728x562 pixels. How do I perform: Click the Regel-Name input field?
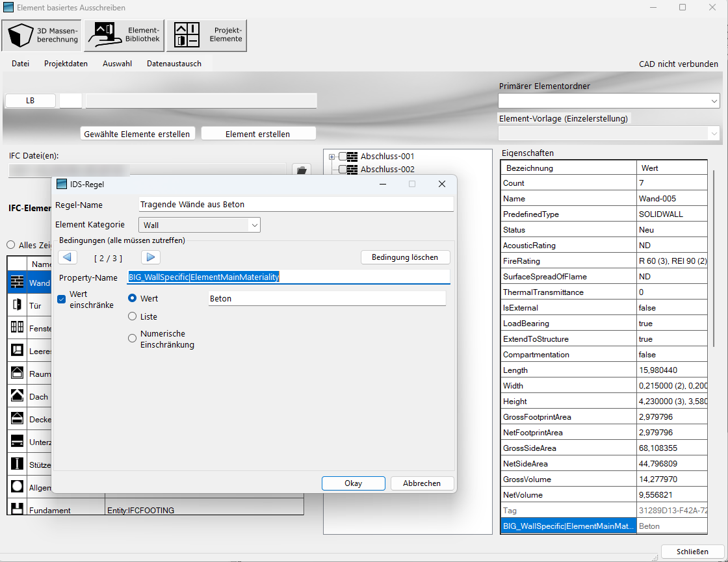pyautogui.click(x=296, y=204)
